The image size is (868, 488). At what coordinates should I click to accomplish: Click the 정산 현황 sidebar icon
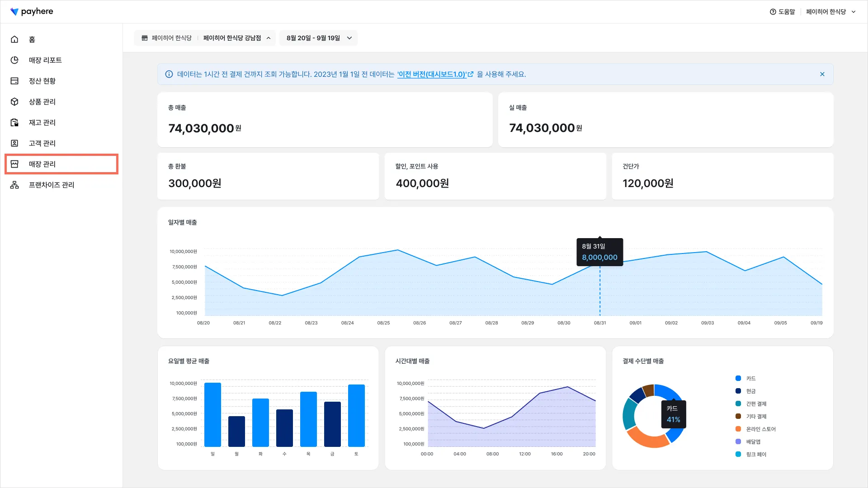14,81
